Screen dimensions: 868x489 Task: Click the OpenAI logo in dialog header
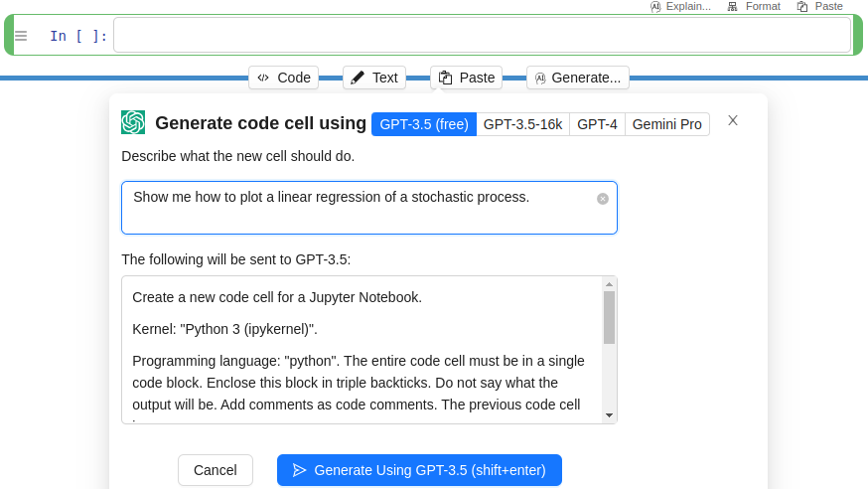pyautogui.click(x=133, y=123)
